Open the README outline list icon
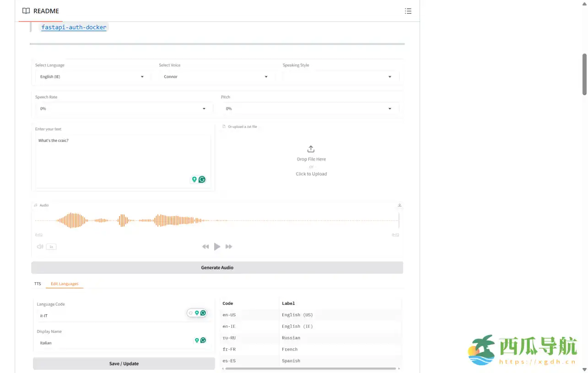The width and height of the screenshot is (588, 373). tap(408, 11)
